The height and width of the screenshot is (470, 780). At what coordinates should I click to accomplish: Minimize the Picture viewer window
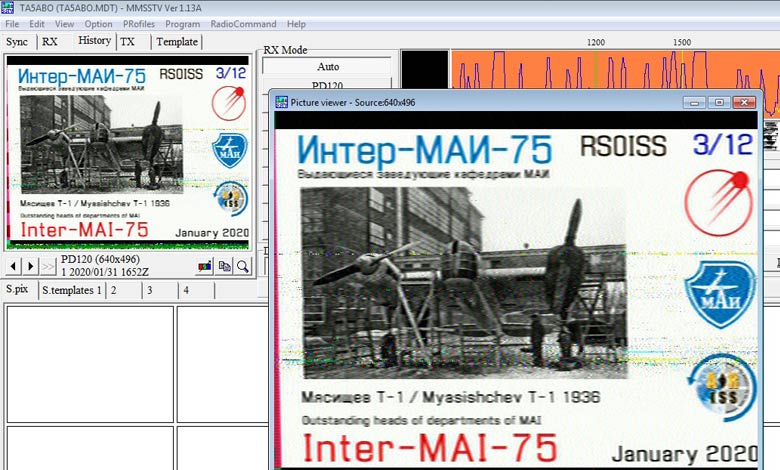tap(694, 102)
